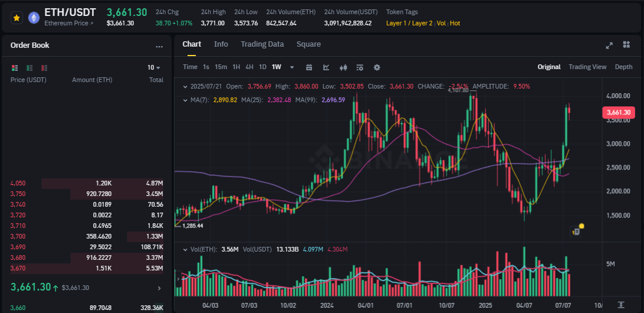Open the chart settings gear icon
The height and width of the screenshot is (313, 644).
click(377, 67)
